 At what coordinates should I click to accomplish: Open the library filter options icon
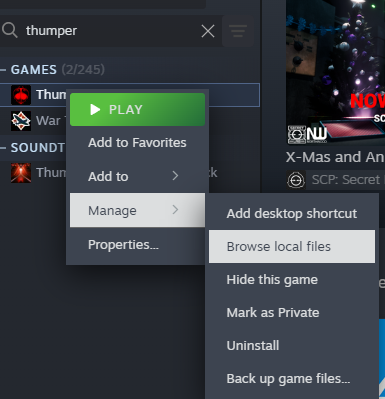tap(238, 31)
